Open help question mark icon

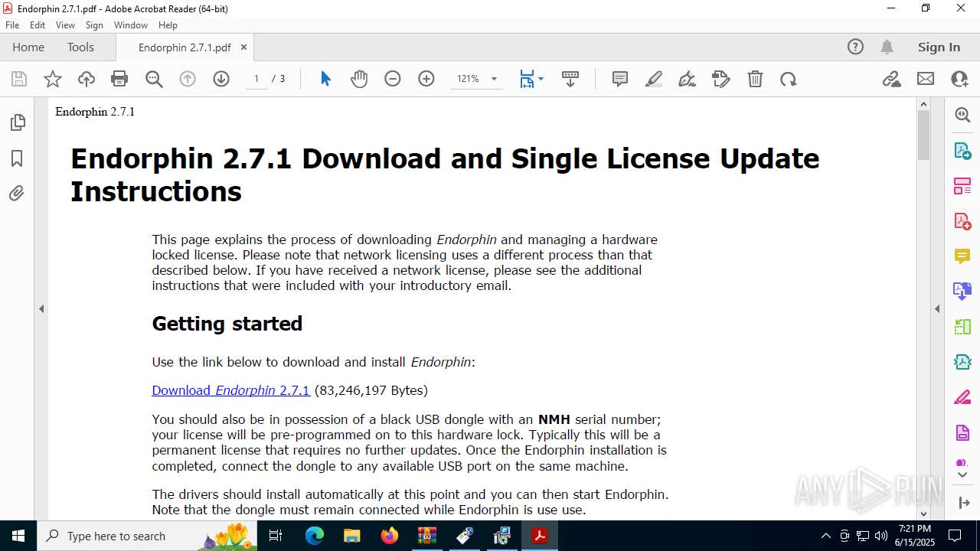(x=855, y=47)
